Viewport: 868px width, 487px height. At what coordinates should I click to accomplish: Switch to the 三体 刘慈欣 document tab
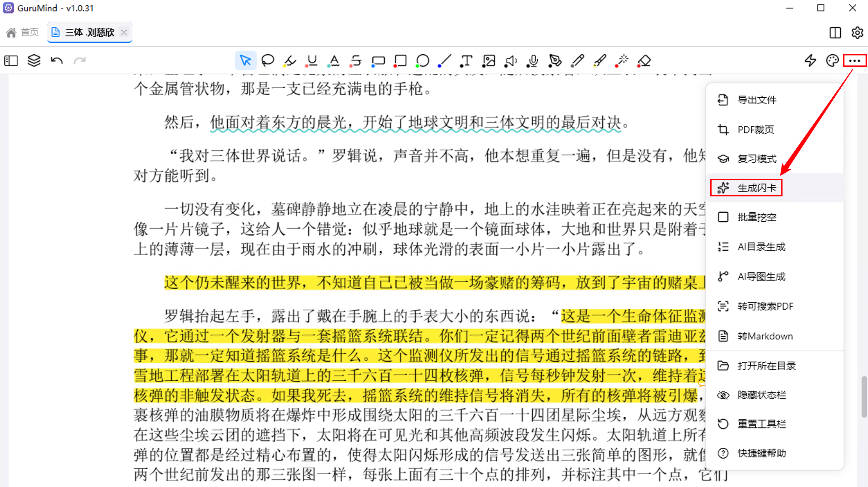[89, 33]
